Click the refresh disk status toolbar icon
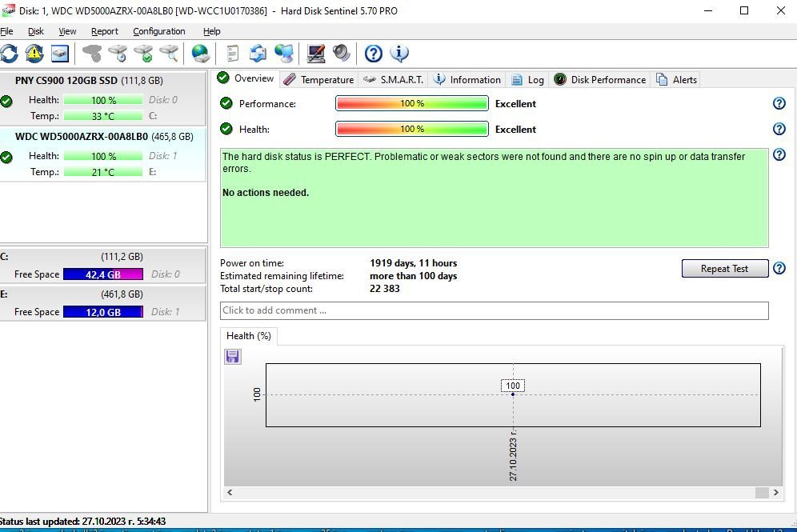Screen dimensions: 797x532 click(9, 54)
